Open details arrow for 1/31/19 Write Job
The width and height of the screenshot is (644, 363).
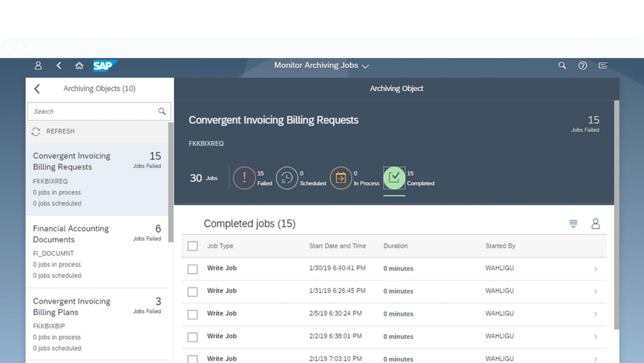[x=595, y=291]
